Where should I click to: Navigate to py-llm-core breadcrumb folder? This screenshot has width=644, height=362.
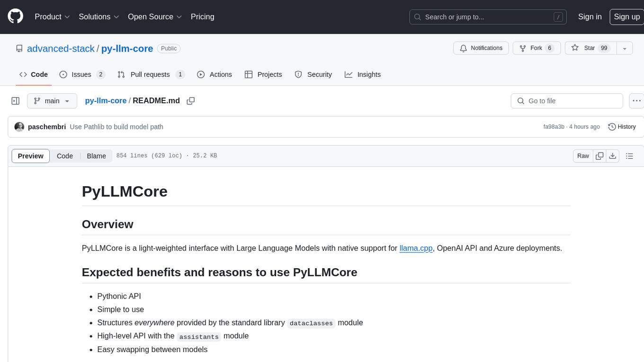click(106, 100)
